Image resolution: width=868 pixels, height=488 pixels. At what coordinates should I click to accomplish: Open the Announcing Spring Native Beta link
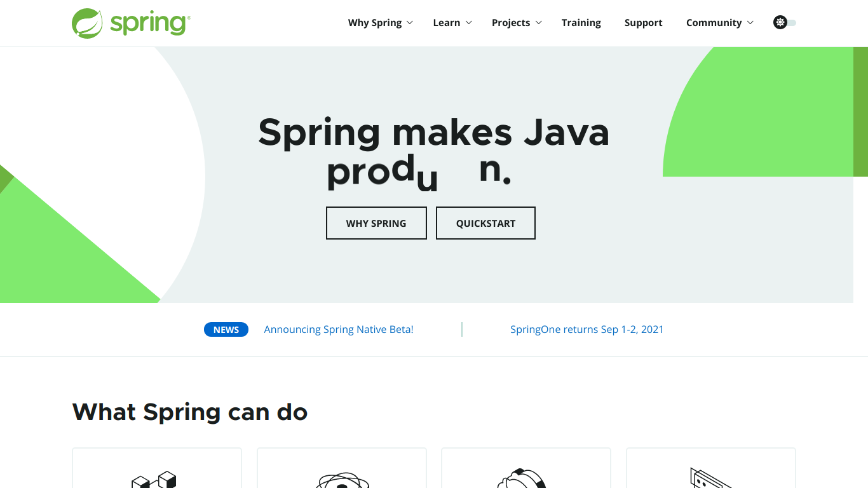coord(339,329)
